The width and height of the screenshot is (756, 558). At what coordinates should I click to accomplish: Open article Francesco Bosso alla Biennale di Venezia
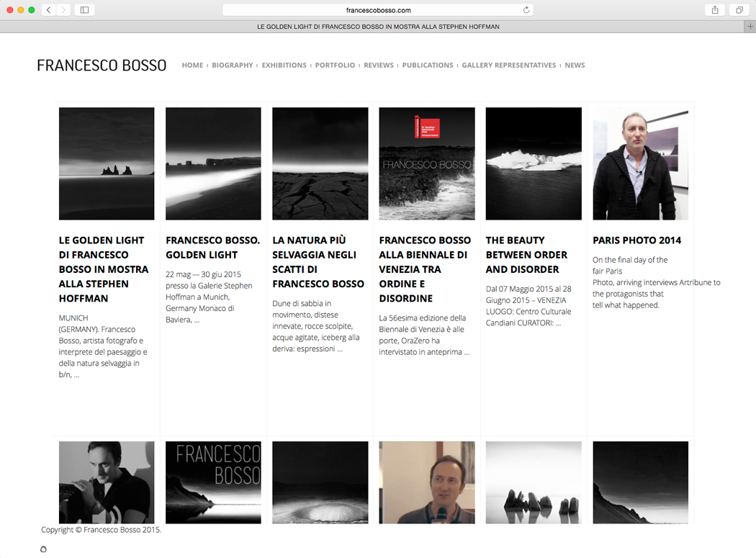click(425, 269)
